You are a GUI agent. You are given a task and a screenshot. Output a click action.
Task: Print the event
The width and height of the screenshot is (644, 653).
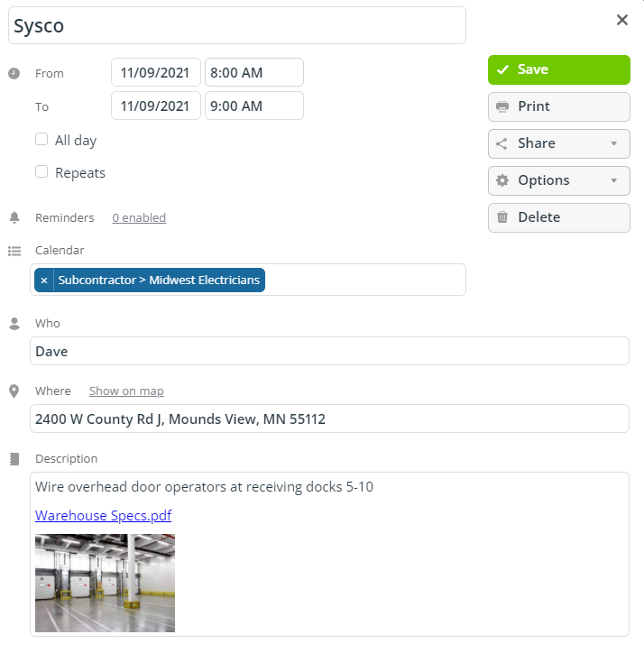tap(559, 107)
